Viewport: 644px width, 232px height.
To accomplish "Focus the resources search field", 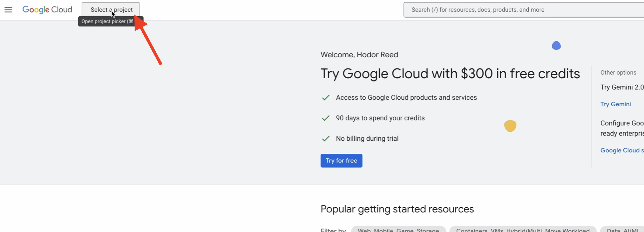I will tap(523, 10).
